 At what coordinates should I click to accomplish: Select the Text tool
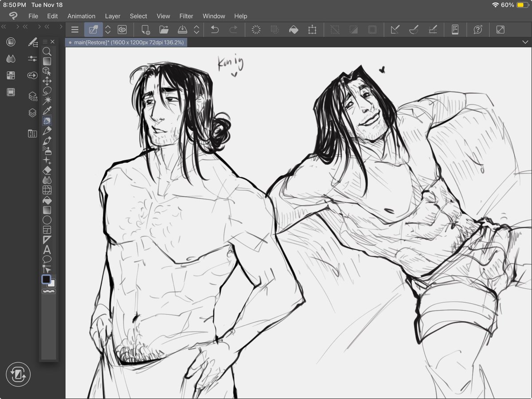(47, 251)
